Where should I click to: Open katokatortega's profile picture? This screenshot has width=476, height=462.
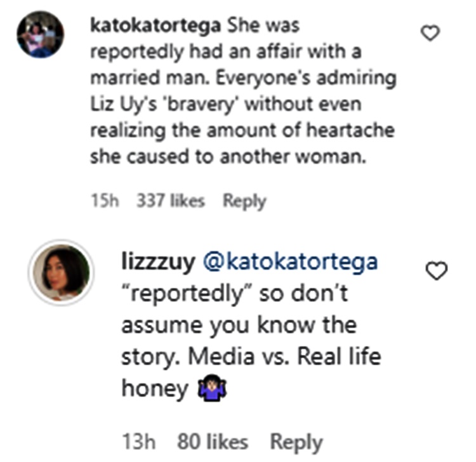(40, 34)
